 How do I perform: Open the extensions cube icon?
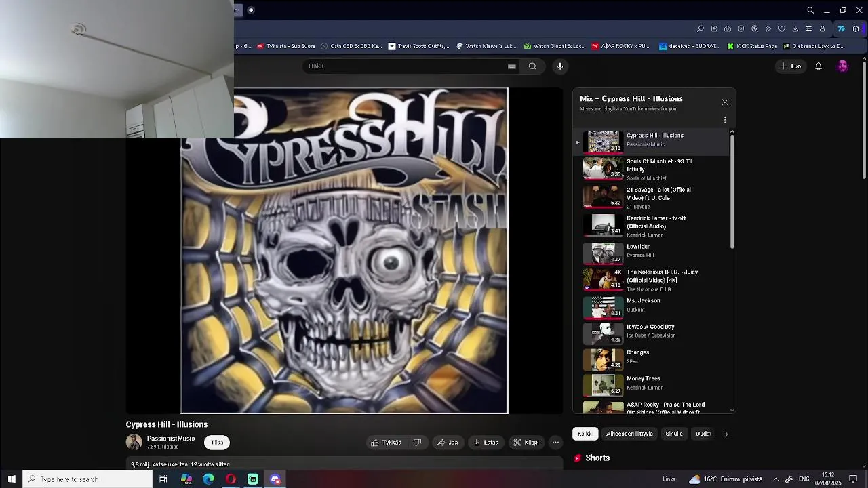(856, 28)
